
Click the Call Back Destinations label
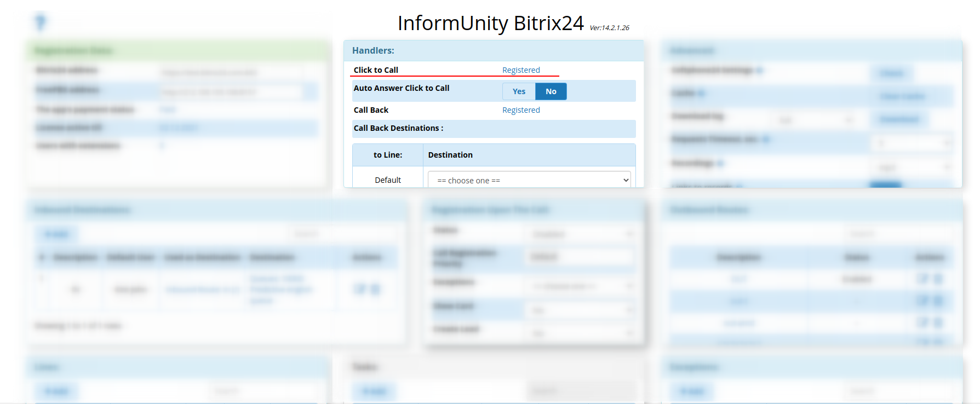(398, 128)
